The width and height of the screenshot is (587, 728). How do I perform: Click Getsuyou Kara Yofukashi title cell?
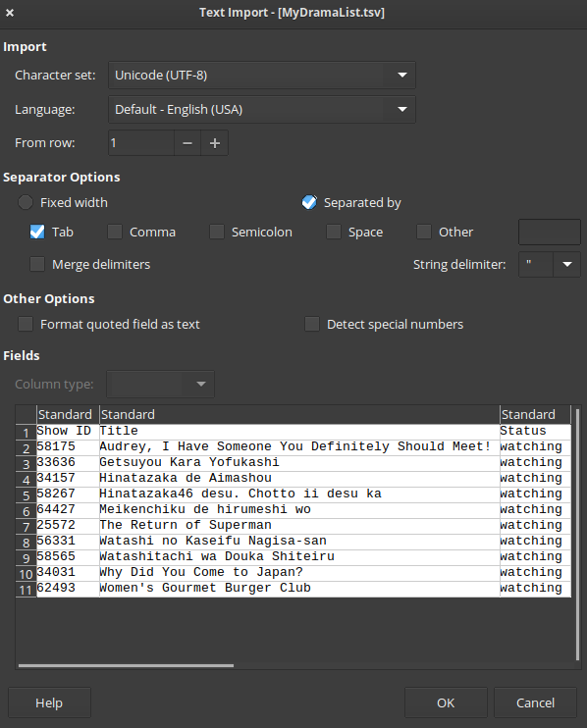[299, 462]
